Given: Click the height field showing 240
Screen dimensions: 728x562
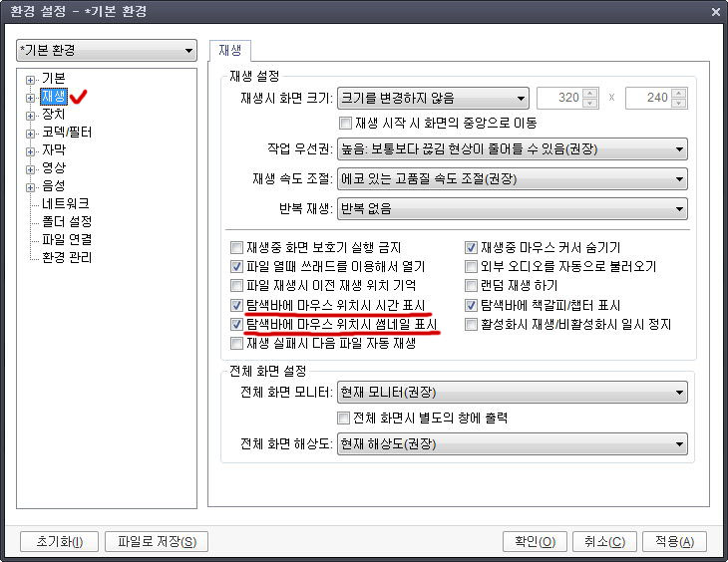Looking at the screenshot, I should (648, 98).
